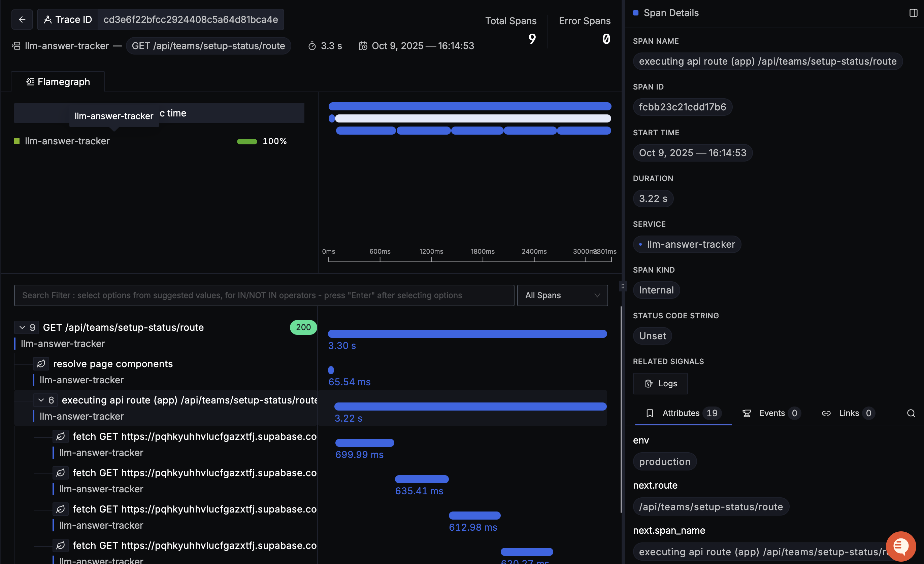Viewport: 924px width, 564px height.
Task: Click the back arrow button
Action: coord(22,20)
